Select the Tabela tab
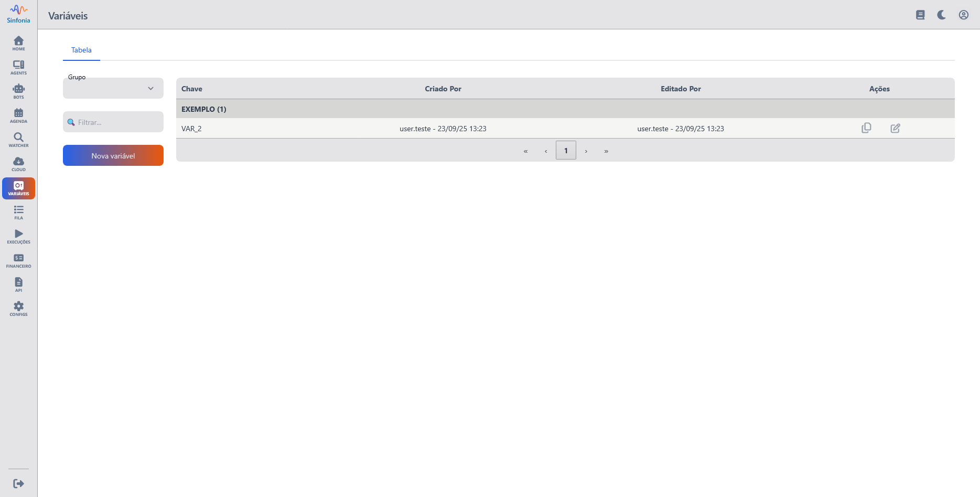Image resolution: width=980 pixels, height=497 pixels. (81, 50)
